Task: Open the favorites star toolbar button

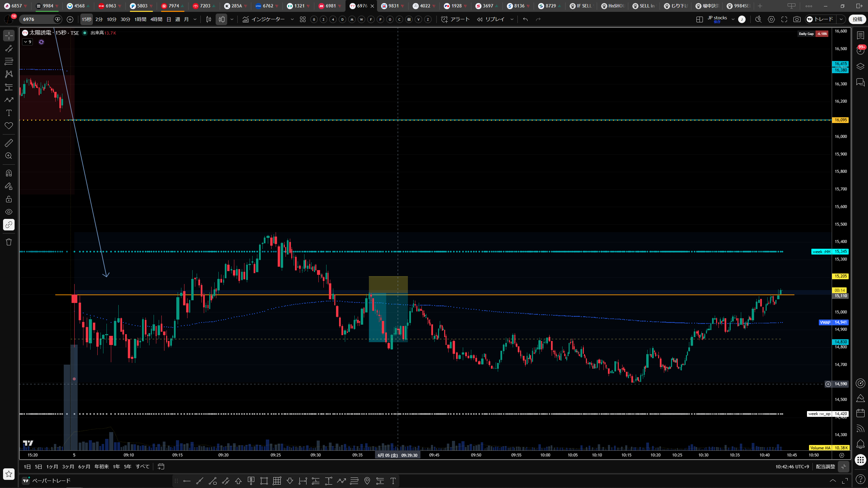Action: click(9, 474)
